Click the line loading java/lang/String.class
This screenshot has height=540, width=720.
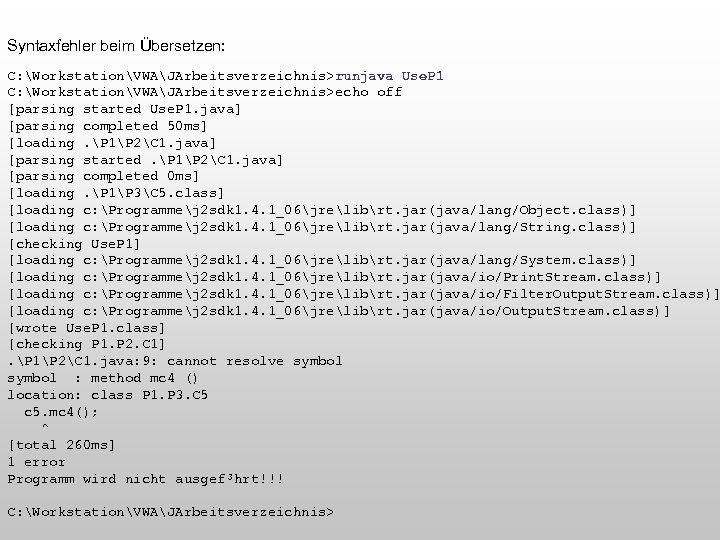click(321, 227)
